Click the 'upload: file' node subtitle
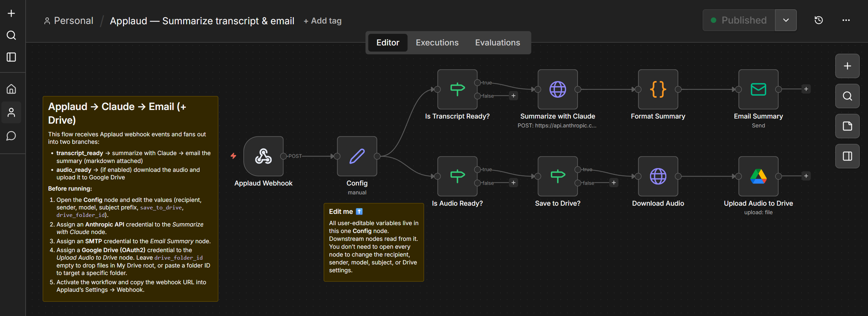 click(x=758, y=212)
